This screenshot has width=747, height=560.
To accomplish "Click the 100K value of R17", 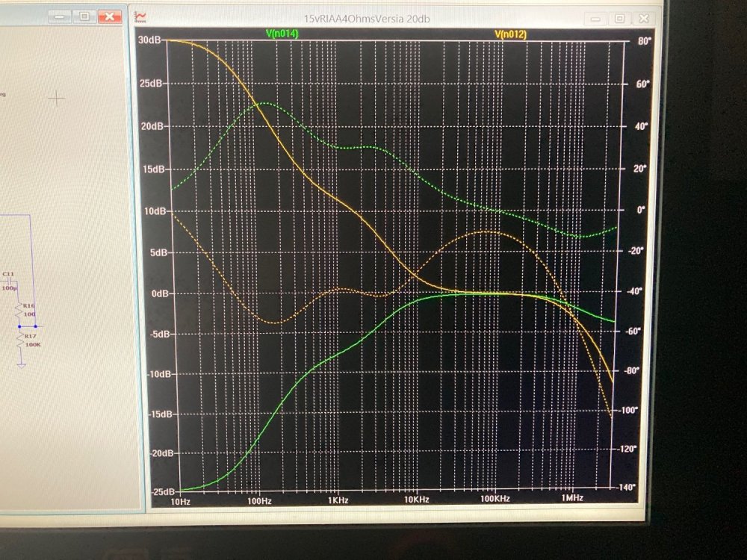I will [x=33, y=344].
